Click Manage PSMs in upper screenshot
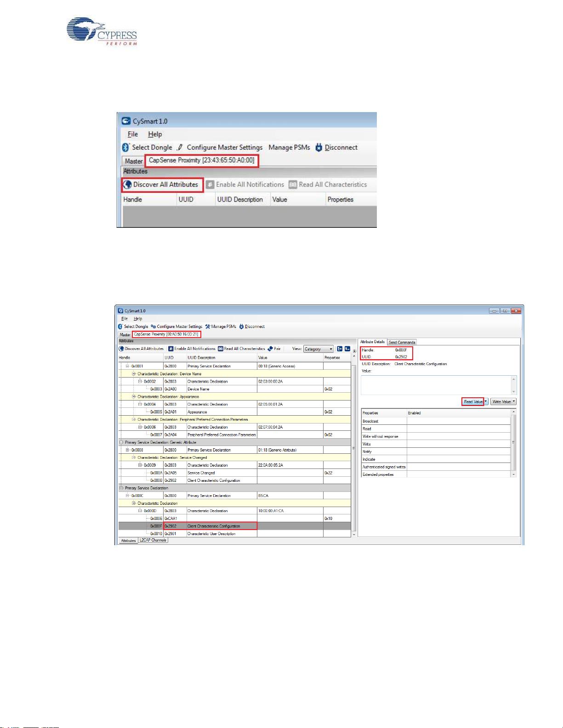Viewport: 563px width, 728px height. (x=289, y=147)
